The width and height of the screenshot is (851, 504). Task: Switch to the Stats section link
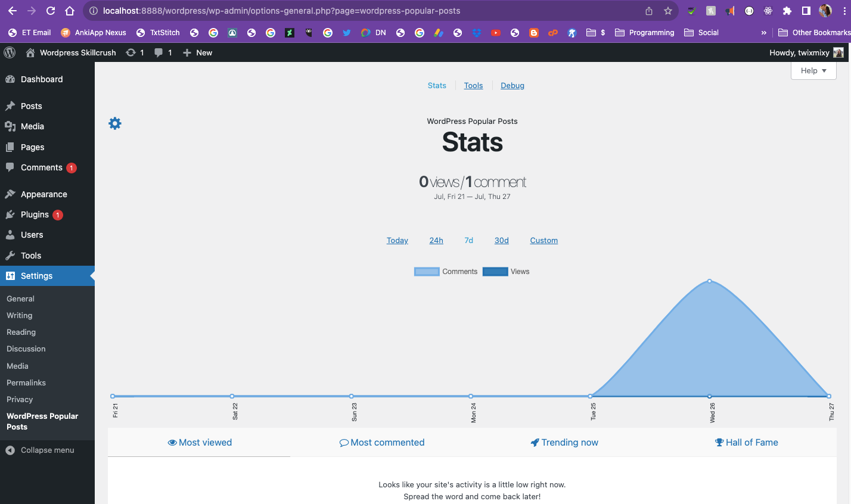[437, 85]
